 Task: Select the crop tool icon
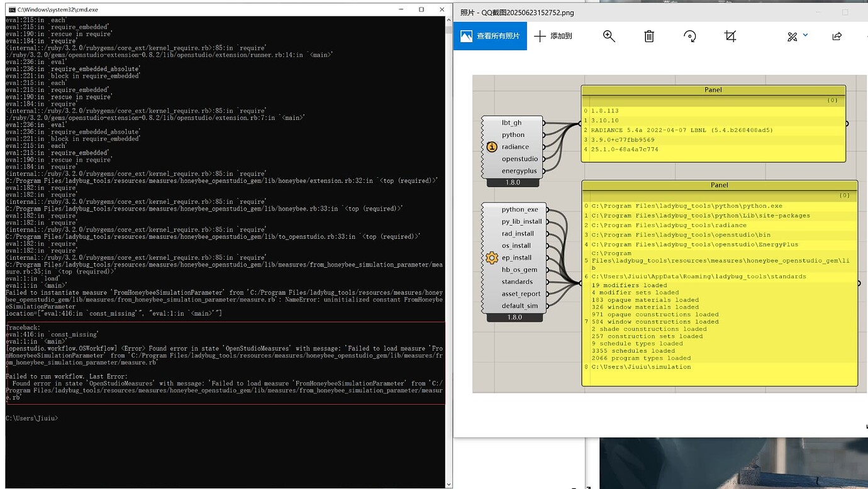(730, 36)
